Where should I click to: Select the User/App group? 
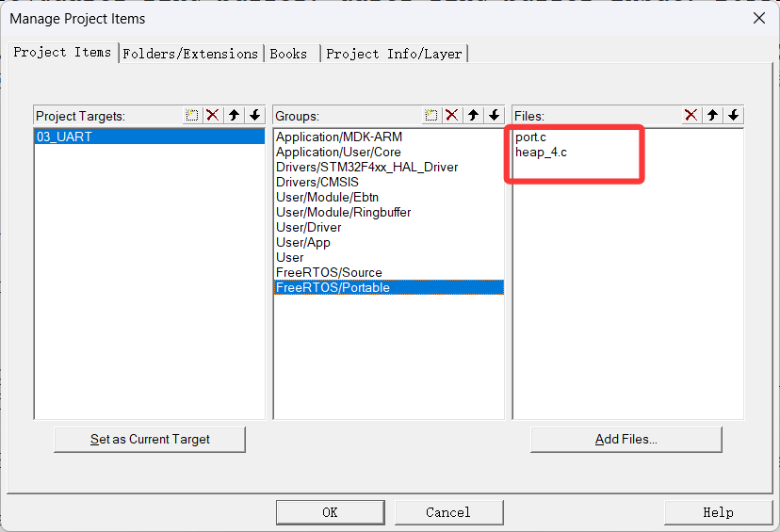click(388, 242)
